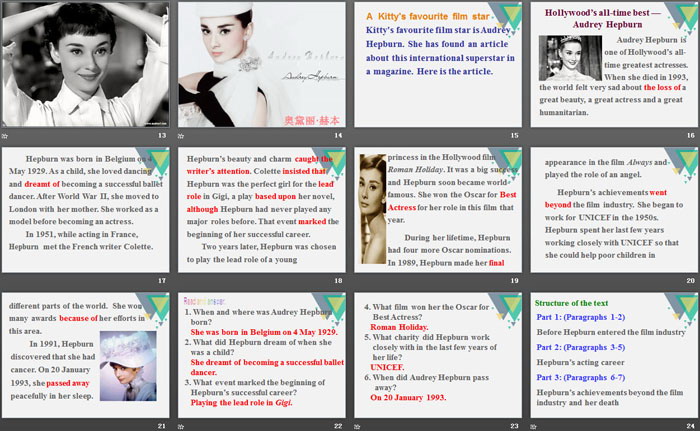The width and height of the screenshot is (700, 431).
Task: Click slide number label 24
Action: pos(691,426)
